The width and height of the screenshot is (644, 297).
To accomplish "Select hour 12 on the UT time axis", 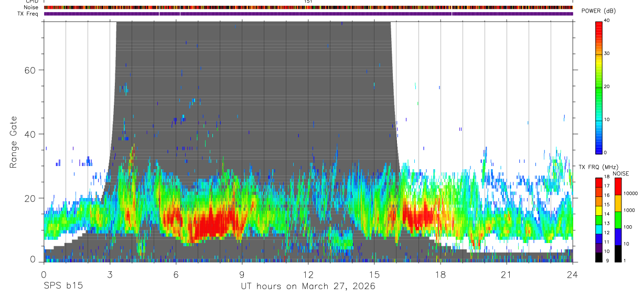I will pos(308,274).
